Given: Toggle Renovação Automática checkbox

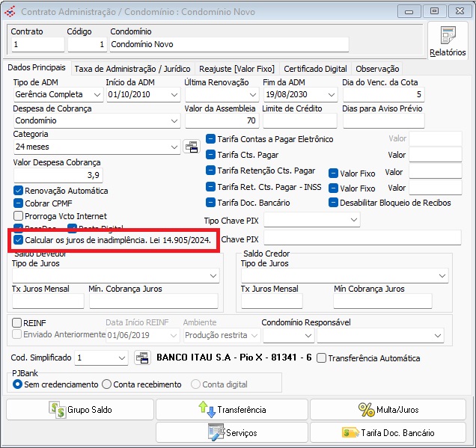Looking at the screenshot, I should (x=19, y=191).
